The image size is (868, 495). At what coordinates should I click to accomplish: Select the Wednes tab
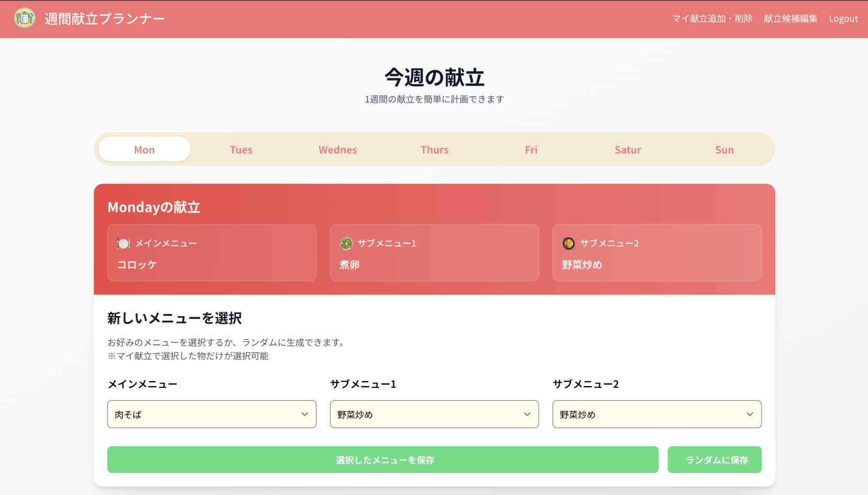tap(338, 150)
